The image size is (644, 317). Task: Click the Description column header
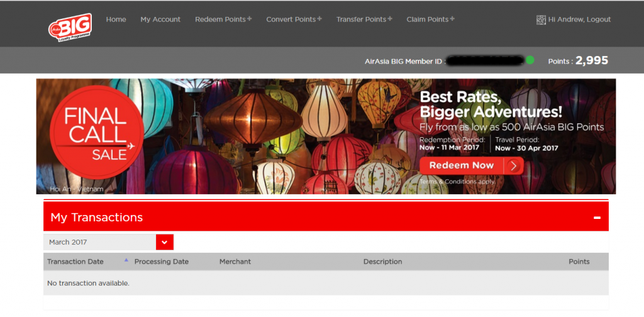(383, 262)
